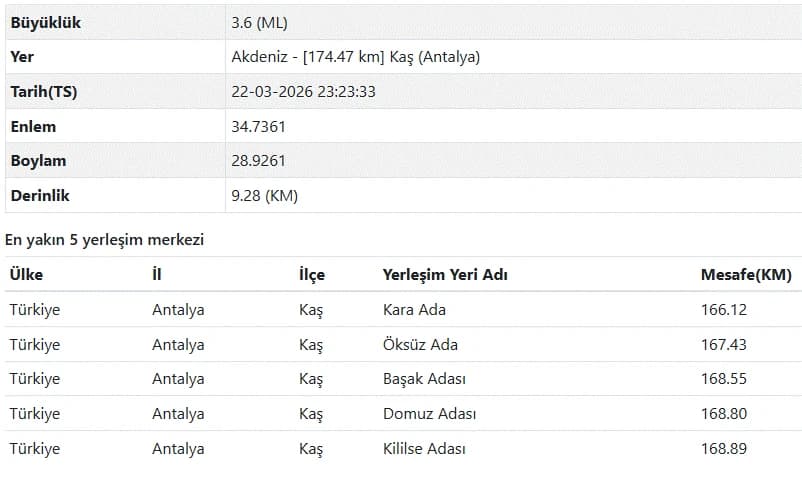Click the Boylam value 28.9261
Screen dimensions: 802x481
point(258,161)
